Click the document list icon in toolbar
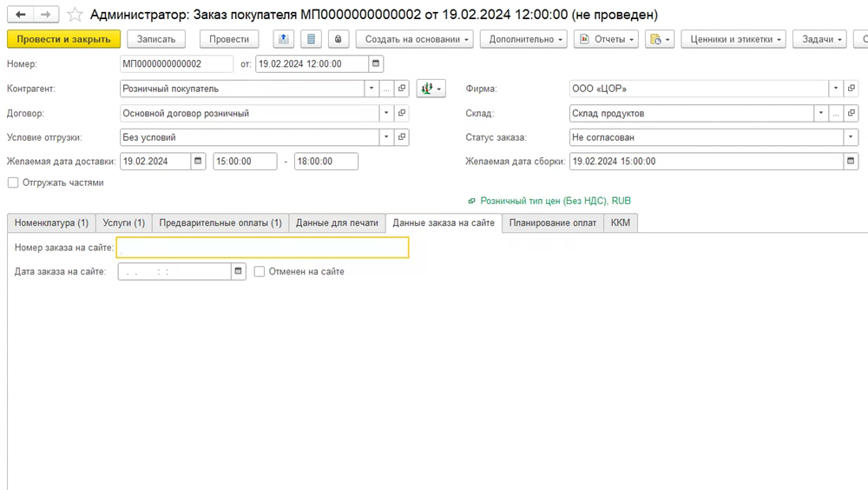Viewport: 868px width, 490px height. coord(311,39)
